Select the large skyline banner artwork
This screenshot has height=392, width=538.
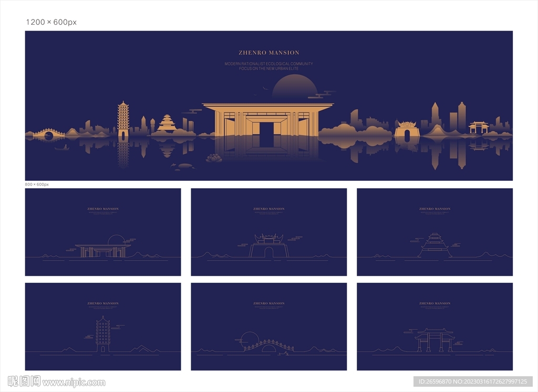point(268,106)
